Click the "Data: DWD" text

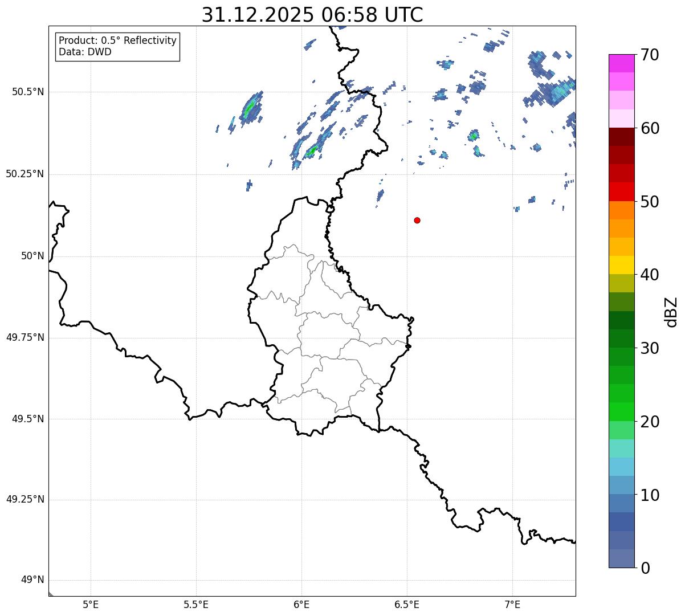coord(85,52)
